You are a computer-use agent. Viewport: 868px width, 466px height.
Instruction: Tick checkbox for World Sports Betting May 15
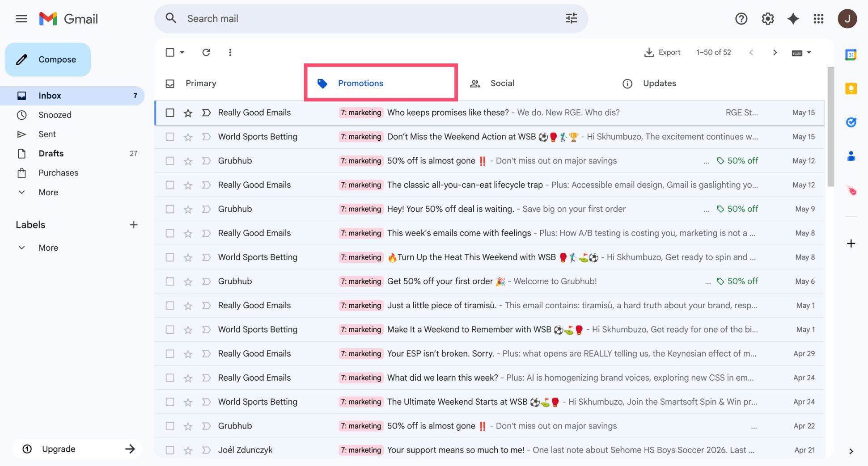pos(170,137)
